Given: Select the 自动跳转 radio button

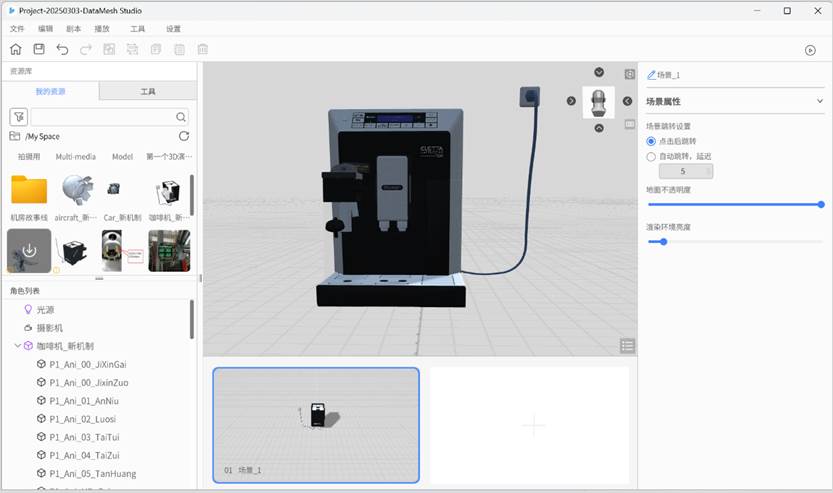Looking at the screenshot, I should click(x=652, y=156).
